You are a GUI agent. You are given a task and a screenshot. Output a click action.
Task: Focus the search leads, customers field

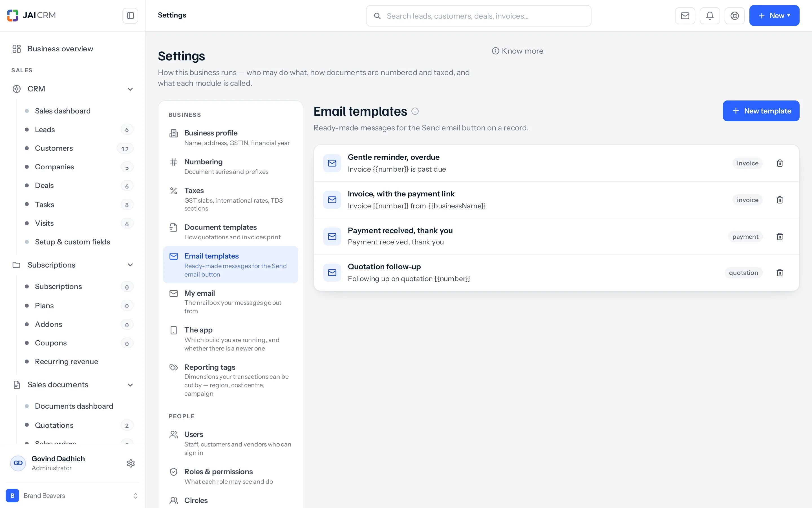pyautogui.click(x=478, y=16)
